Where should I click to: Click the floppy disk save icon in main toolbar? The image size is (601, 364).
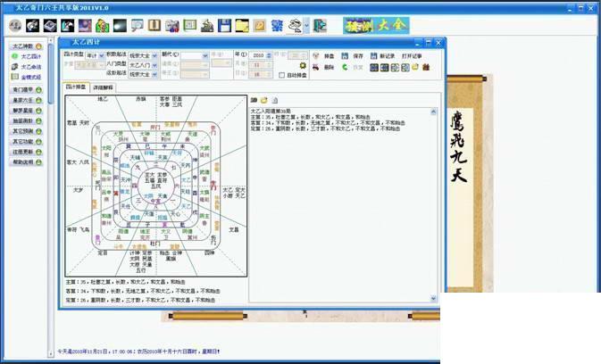(224, 26)
